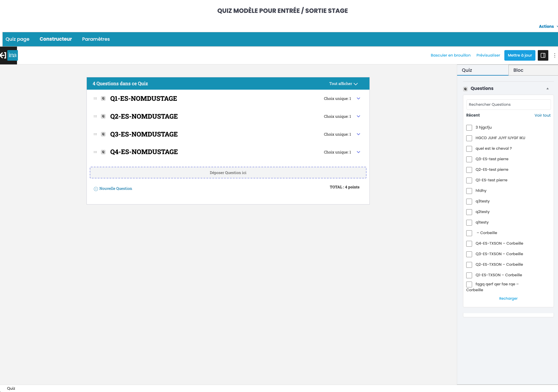Open the three-dot options menu
Viewport: 558px width, 392px height.
(x=554, y=55)
